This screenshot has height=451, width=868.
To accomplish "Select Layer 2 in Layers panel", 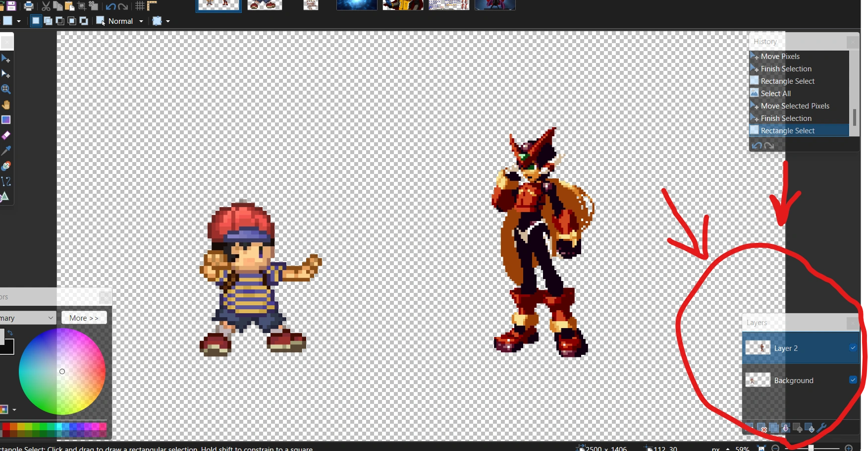I will pyautogui.click(x=801, y=348).
